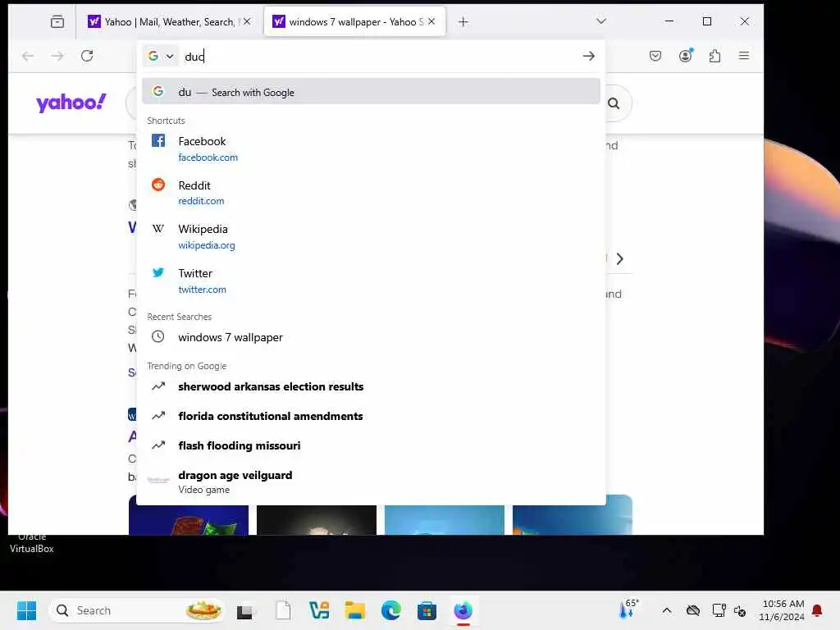
Task: Click the network display tray icon
Action: click(x=719, y=610)
